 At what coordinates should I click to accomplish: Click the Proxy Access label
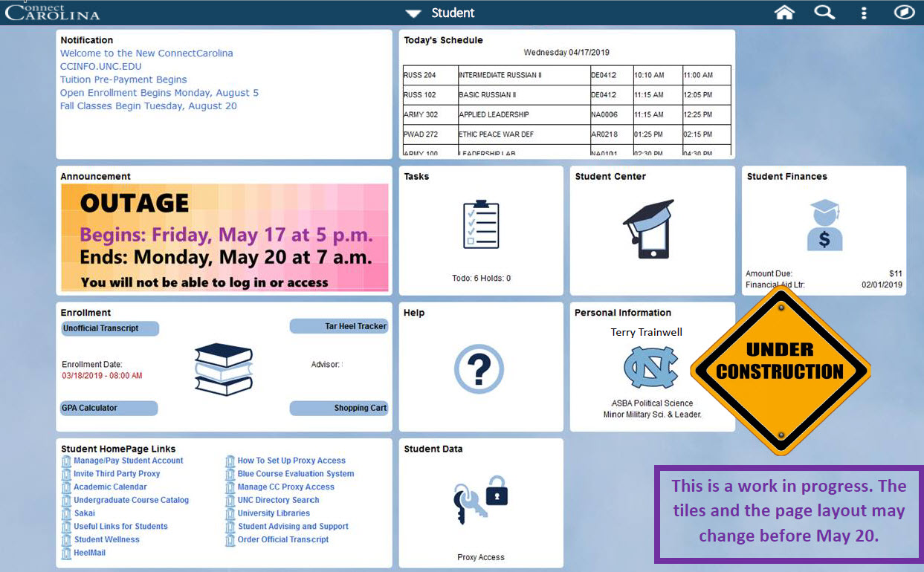(x=481, y=557)
